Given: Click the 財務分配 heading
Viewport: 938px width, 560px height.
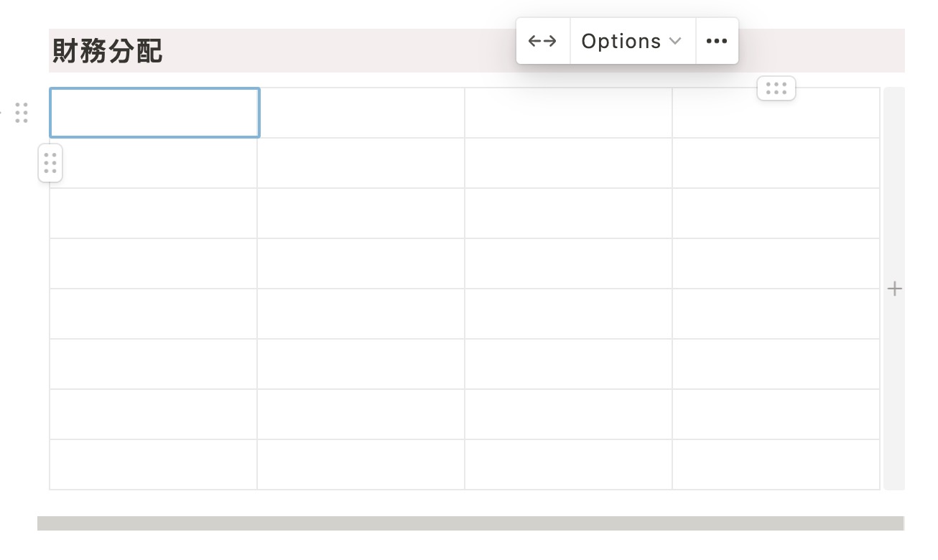Looking at the screenshot, I should (x=108, y=52).
